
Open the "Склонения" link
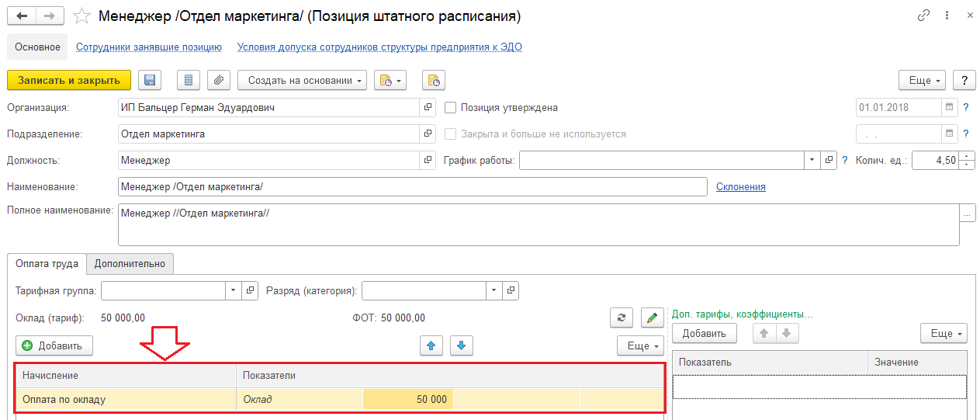point(740,187)
